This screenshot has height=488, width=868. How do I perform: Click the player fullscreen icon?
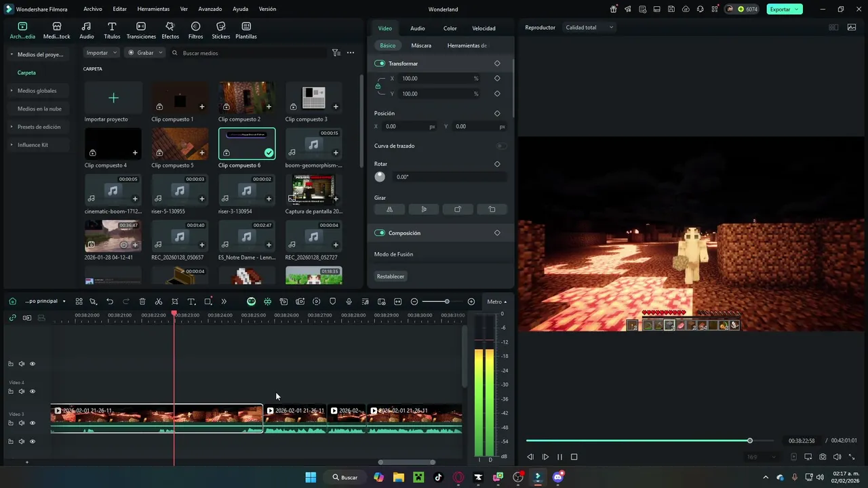[852, 457]
